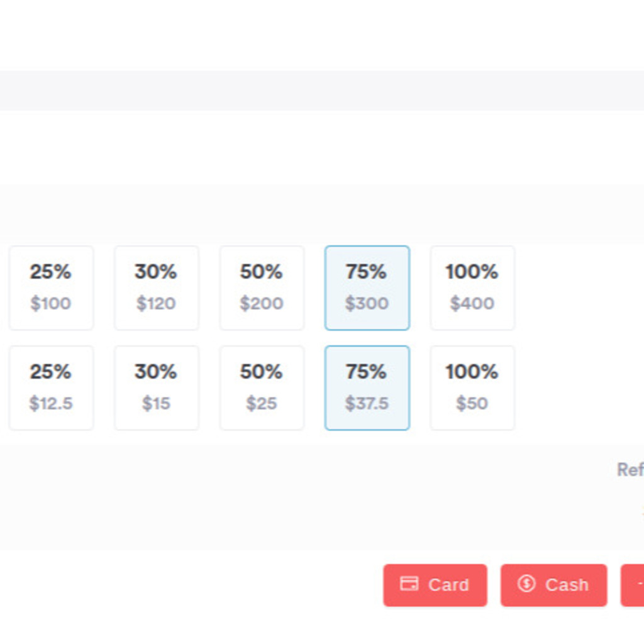Click the partially visible red button beside Cash

[x=633, y=586]
